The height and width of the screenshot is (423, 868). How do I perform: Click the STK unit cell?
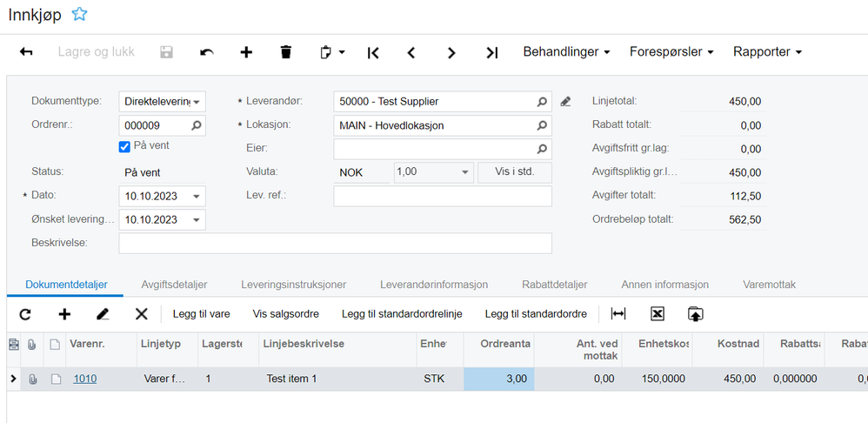[x=439, y=379]
